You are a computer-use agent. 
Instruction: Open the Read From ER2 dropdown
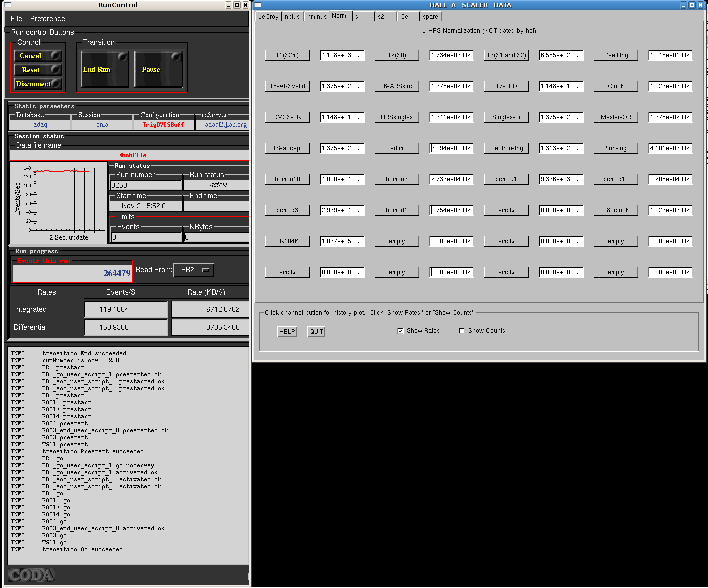pos(194,270)
